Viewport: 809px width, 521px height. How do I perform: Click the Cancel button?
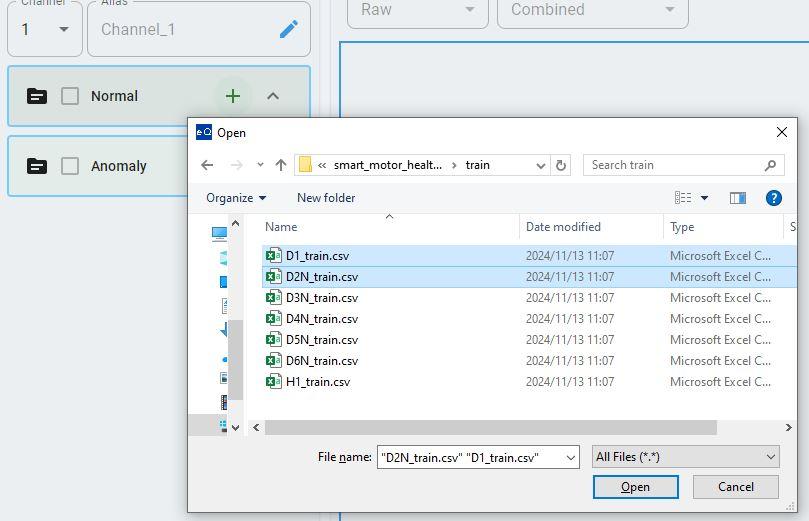pos(736,487)
